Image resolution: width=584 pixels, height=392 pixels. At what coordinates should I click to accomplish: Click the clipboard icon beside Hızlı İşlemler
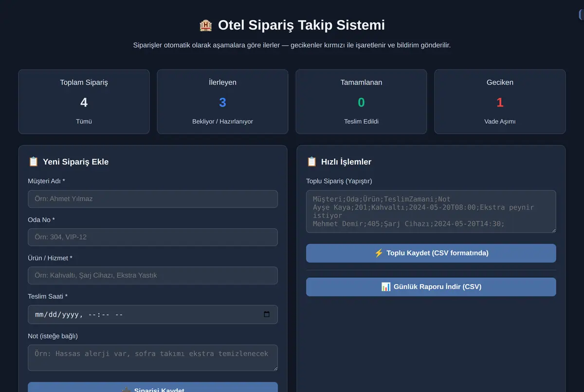point(311,161)
